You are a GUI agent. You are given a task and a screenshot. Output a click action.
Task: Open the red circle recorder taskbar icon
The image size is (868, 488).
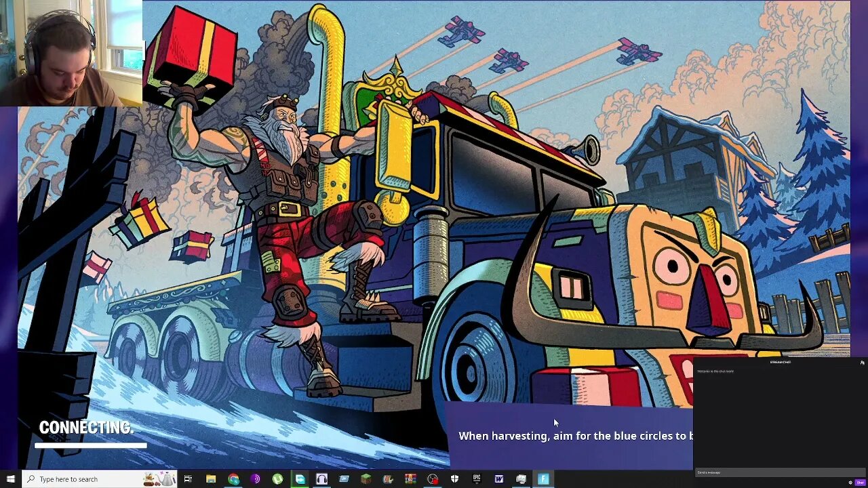coord(433,479)
